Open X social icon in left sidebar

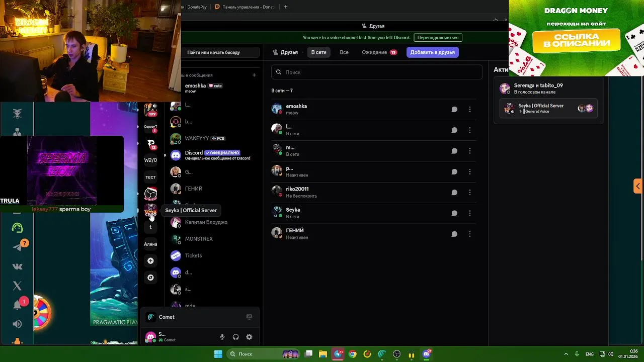coord(17,286)
